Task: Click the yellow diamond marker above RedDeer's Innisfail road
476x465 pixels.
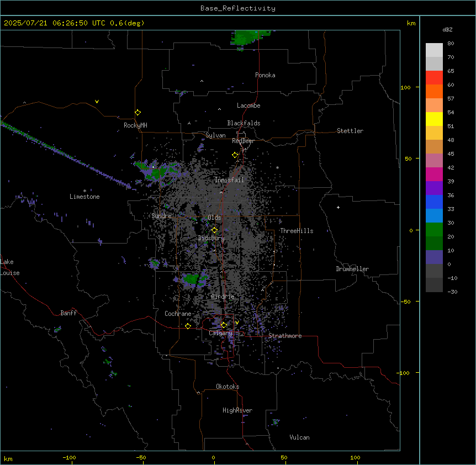Action: coord(235,155)
